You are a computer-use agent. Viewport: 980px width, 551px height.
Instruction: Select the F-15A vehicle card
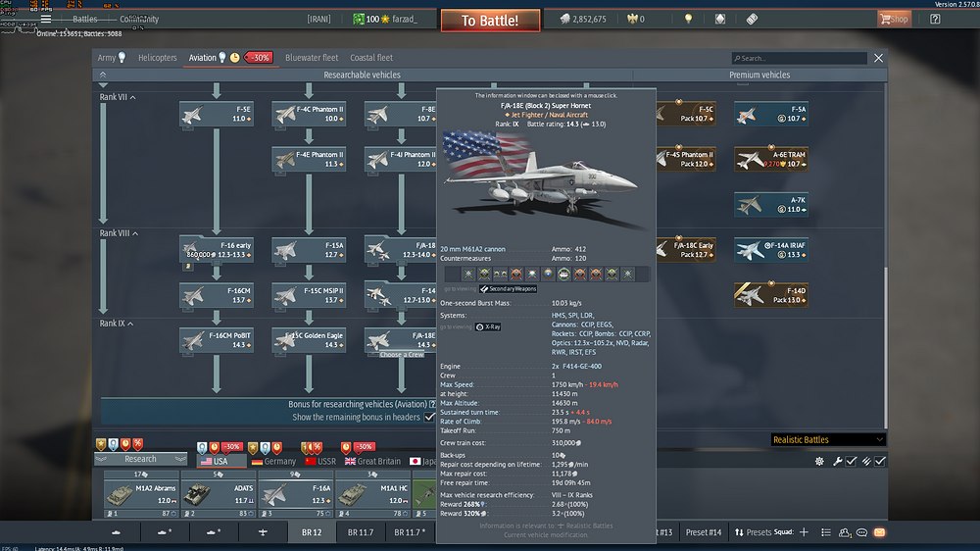pos(309,250)
